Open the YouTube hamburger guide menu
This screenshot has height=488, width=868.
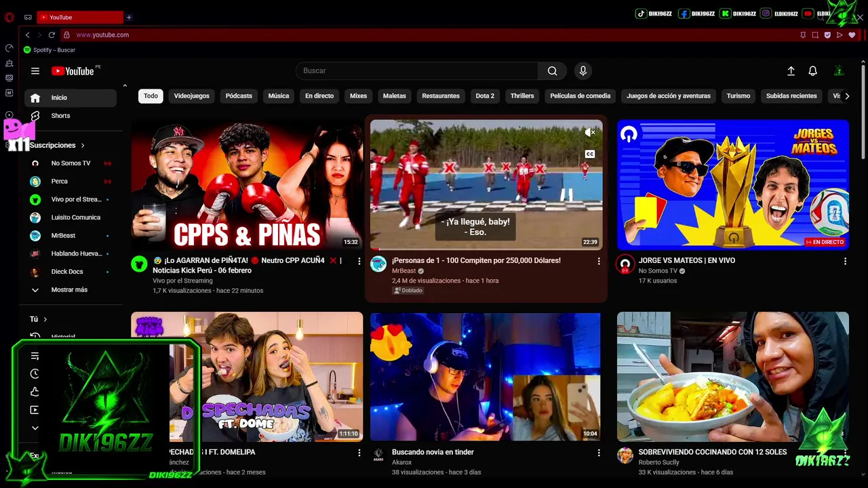(x=35, y=70)
